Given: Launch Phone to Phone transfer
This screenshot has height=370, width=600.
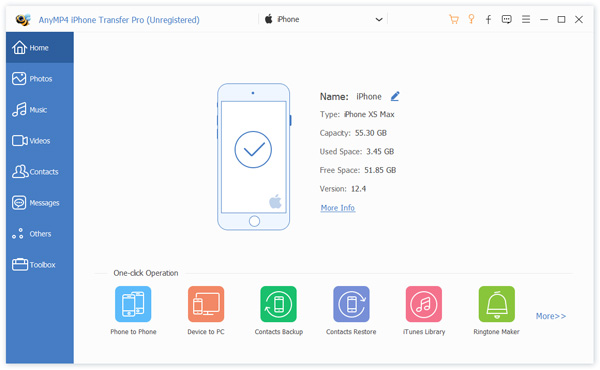Looking at the screenshot, I should [x=133, y=311].
